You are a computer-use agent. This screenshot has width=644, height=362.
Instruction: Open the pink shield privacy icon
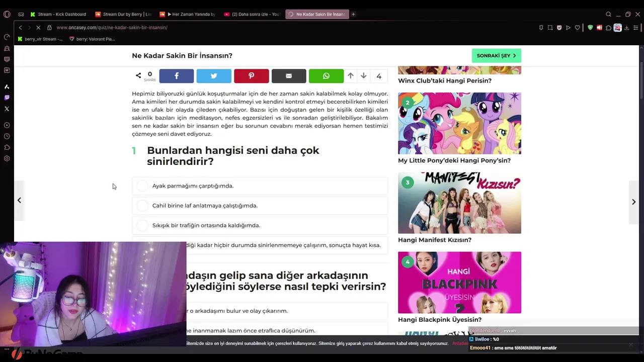(559, 28)
